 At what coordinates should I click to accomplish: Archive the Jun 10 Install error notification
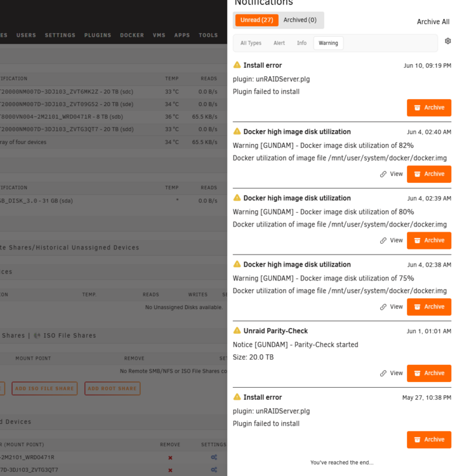(x=429, y=108)
